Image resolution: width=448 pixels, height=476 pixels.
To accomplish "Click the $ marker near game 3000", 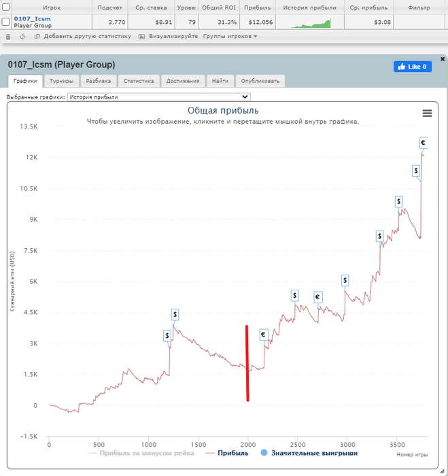I will (345, 280).
